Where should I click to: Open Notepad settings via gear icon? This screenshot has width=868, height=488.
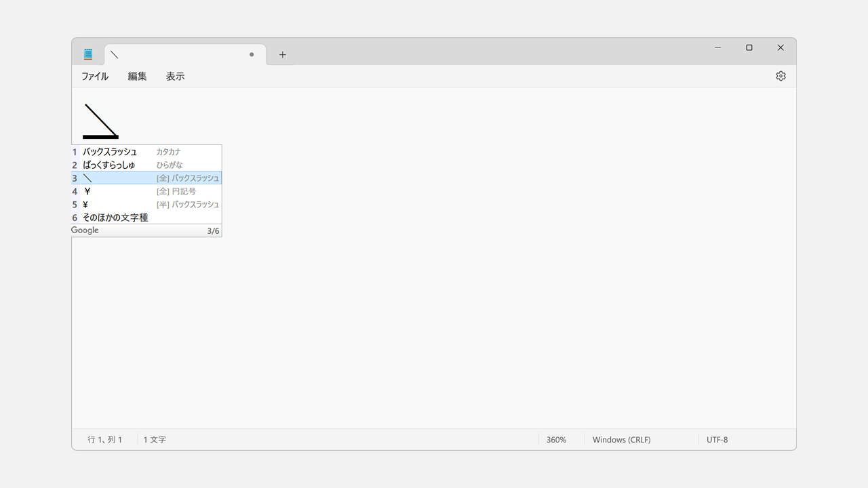tap(781, 76)
